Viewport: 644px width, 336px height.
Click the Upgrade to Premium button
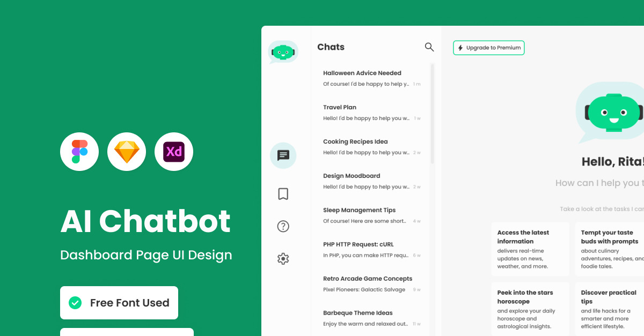[x=488, y=48]
